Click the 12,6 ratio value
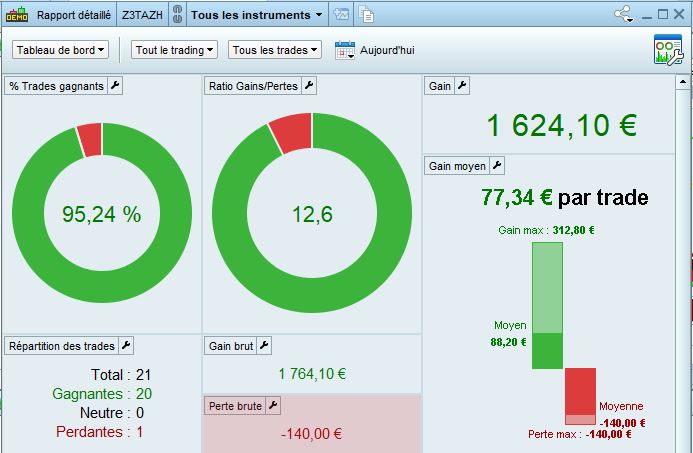 (312, 214)
